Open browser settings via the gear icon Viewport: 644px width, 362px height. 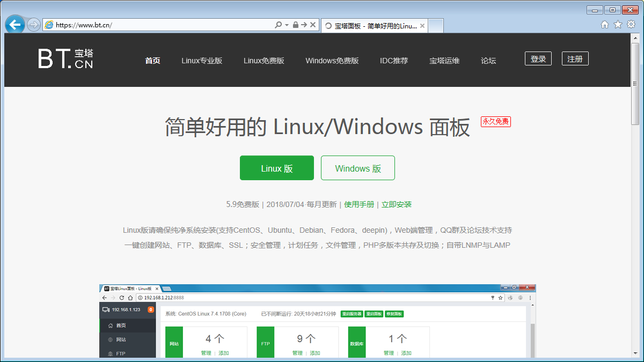pyautogui.click(x=631, y=24)
